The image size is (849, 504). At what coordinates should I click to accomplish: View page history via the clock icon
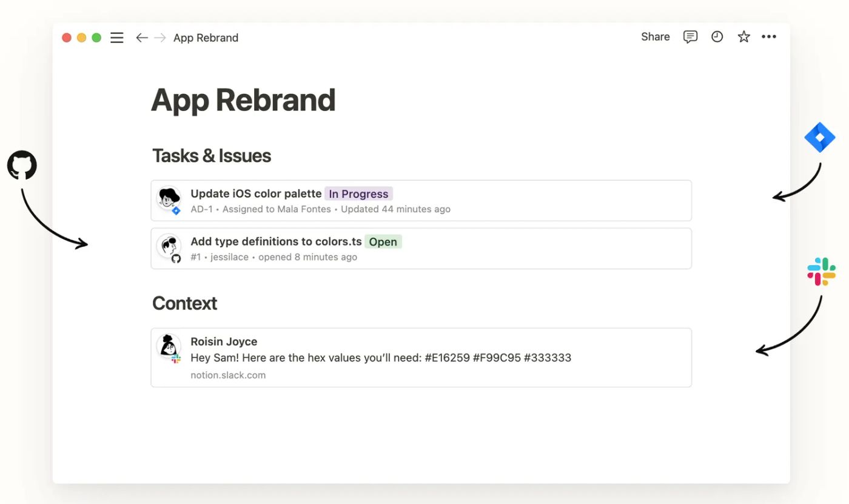(x=717, y=37)
